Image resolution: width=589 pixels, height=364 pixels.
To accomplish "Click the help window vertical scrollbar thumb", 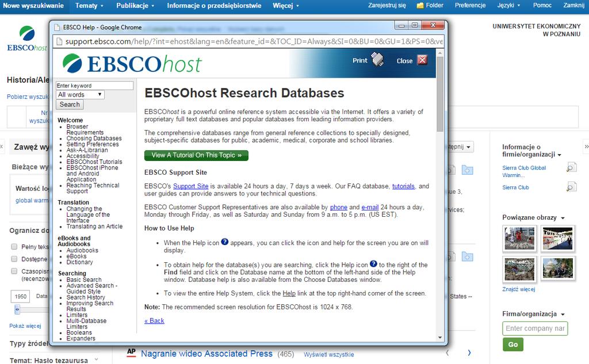I will click(x=440, y=94).
